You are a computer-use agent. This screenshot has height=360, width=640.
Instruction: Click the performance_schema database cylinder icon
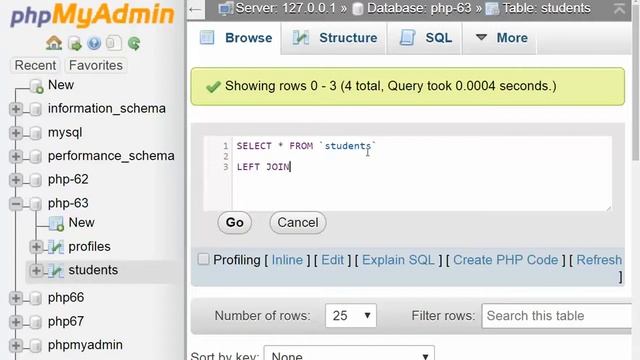36,156
